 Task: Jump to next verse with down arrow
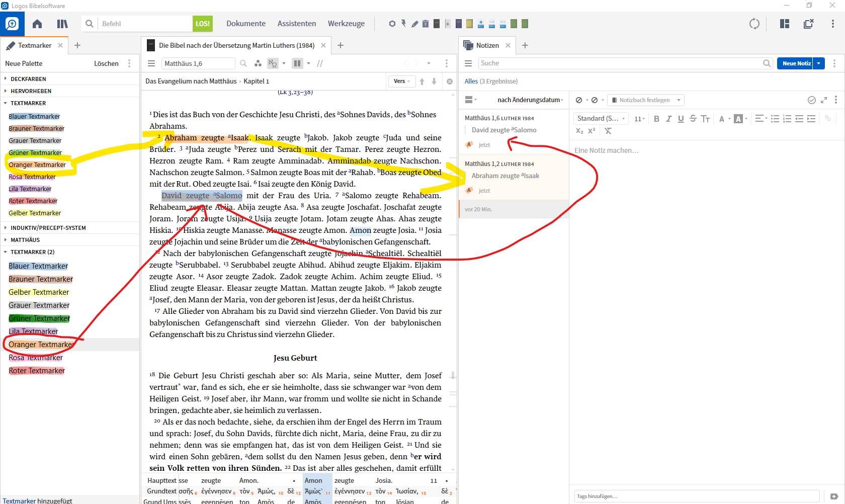pos(434,81)
